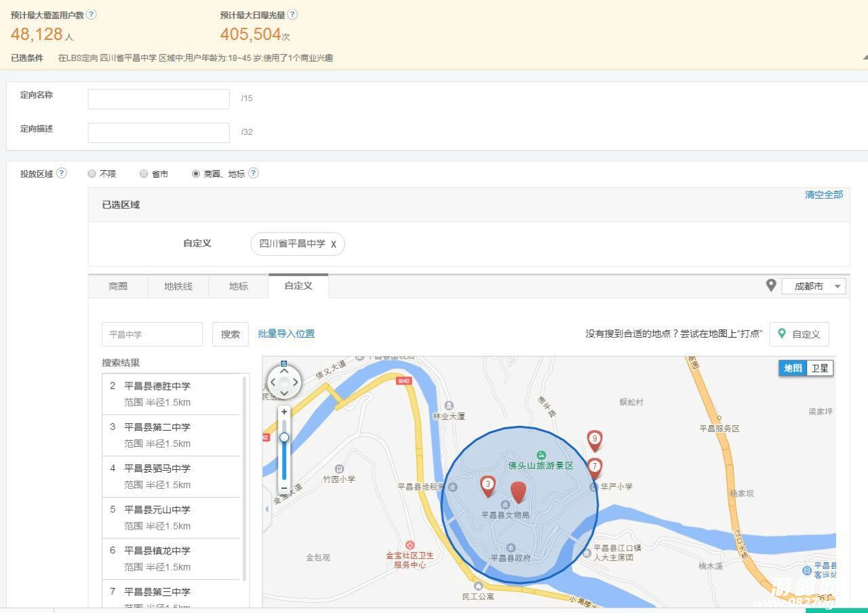This screenshot has height=613, width=868.
Task: Collapse the top estimate panel arrow
Action: [865, 58]
